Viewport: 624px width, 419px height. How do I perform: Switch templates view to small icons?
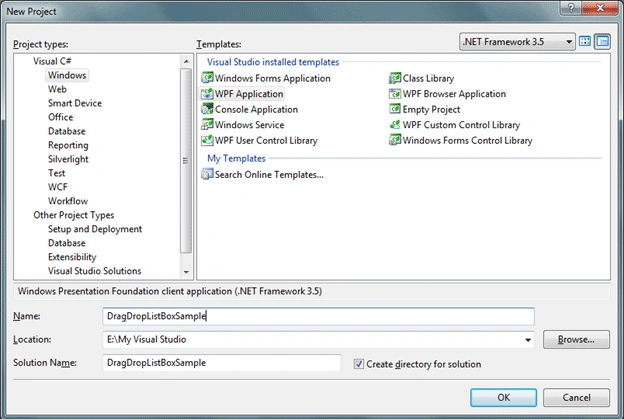click(603, 41)
